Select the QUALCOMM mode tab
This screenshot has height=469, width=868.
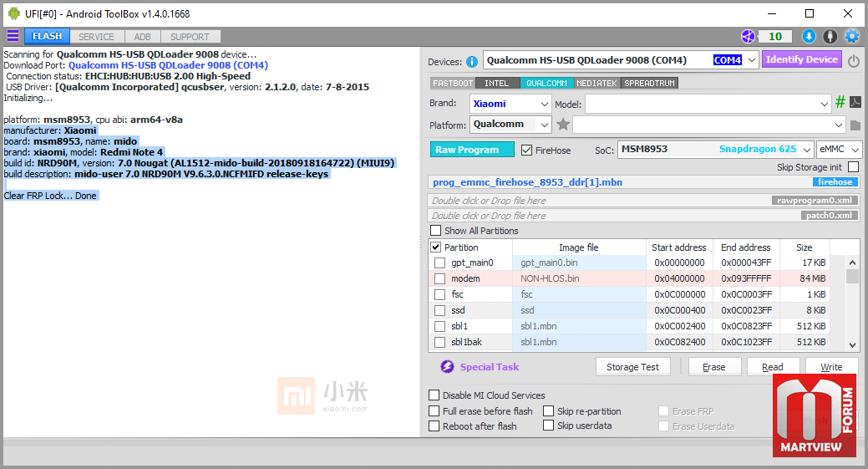(546, 83)
